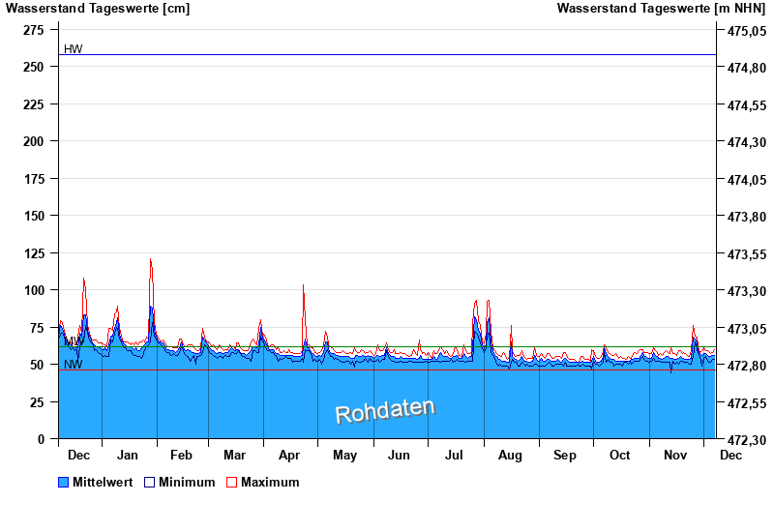Click the Rohdaten watermark text
Viewport: 774px width, 532px height.
click(385, 411)
